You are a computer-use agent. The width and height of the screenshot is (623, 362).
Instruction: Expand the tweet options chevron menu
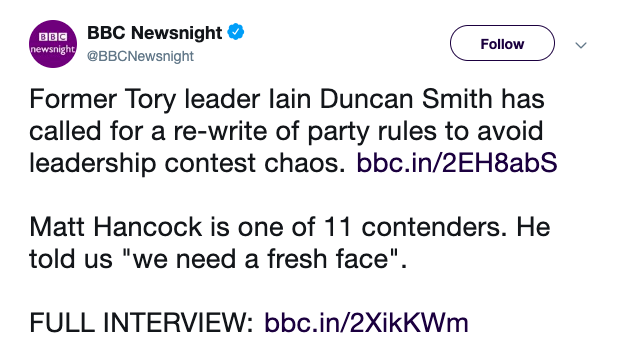click(x=581, y=45)
